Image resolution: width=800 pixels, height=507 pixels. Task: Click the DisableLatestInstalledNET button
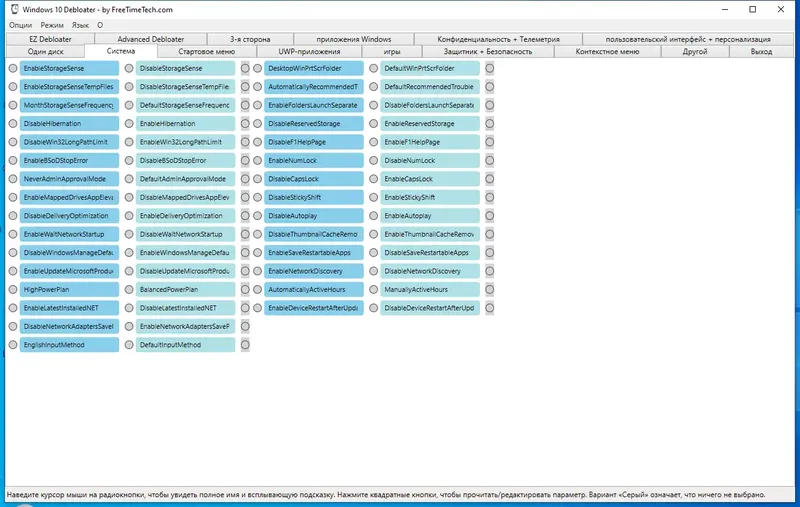pos(185,308)
